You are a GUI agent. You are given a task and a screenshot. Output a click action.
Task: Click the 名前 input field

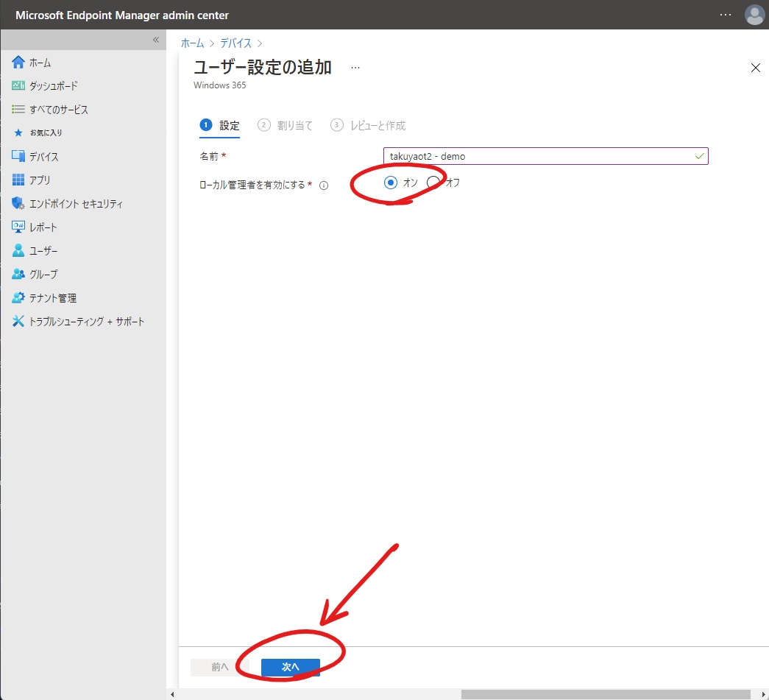coord(546,156)
